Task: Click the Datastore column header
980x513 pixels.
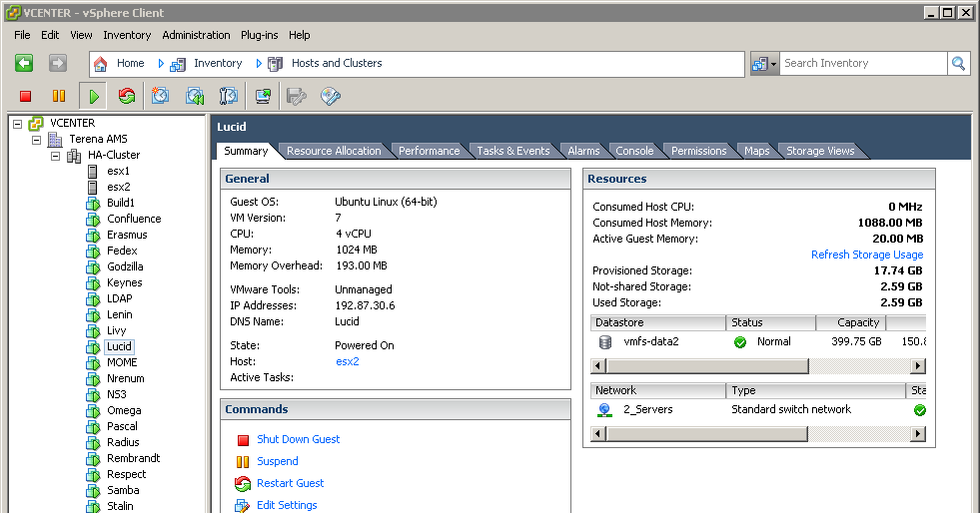Action: (657, 322)
